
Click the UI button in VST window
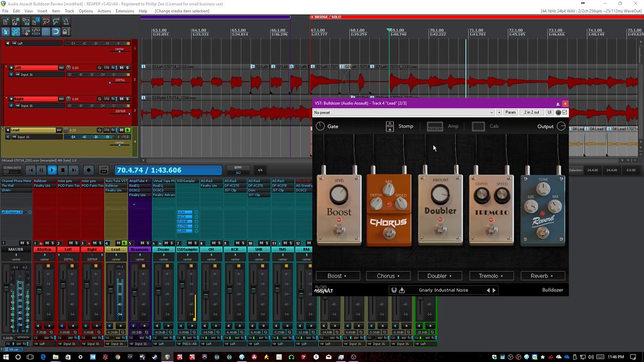click(x=549, y=113)
